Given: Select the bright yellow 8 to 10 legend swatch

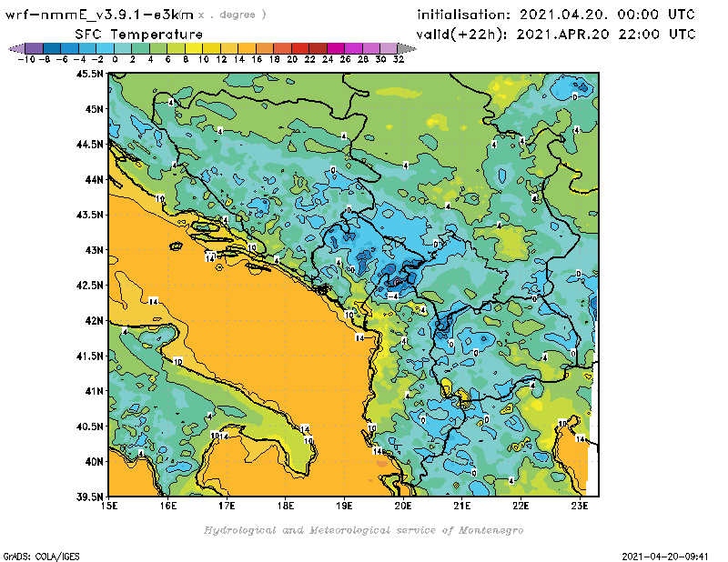Looking at the screenshot, I should point(194,48).
